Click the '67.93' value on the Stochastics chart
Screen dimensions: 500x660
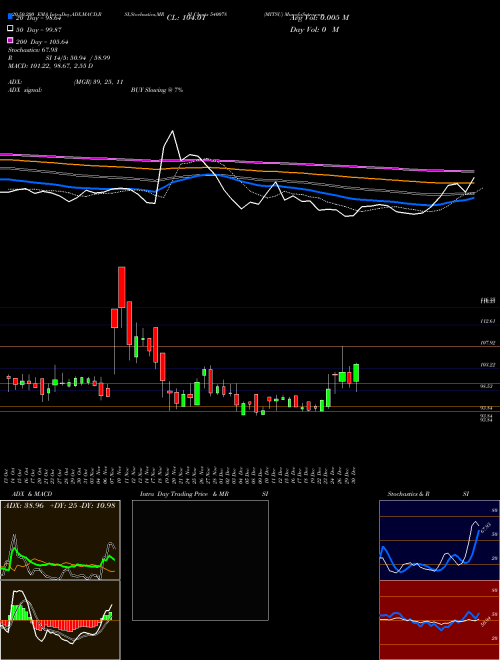485,528
